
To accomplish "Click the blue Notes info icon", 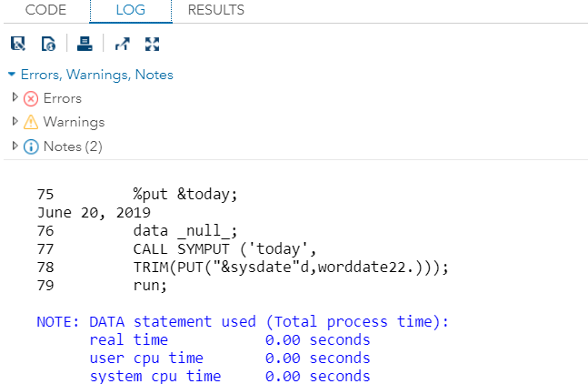I will pyautogui.click(x=31, y=147).
